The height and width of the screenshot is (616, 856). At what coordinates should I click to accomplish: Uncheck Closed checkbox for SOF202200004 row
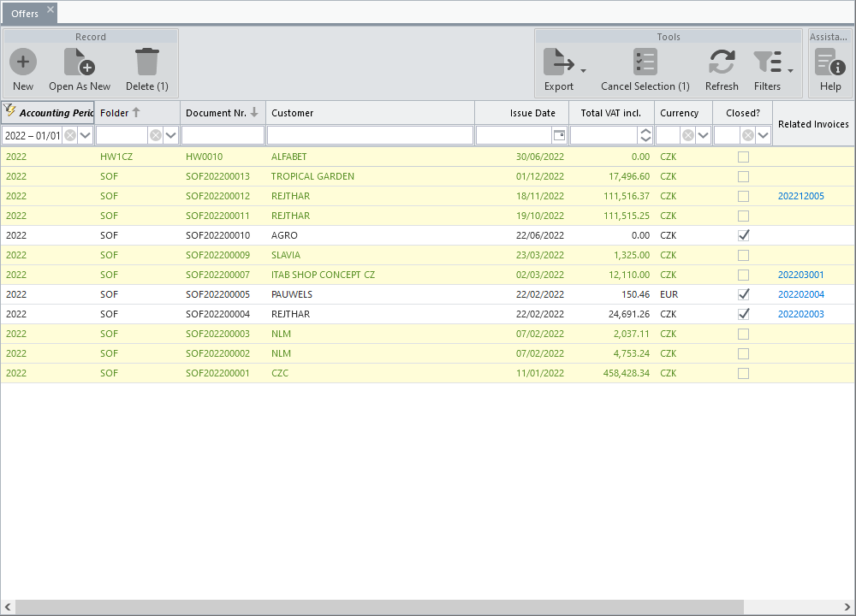coord(743,314)
